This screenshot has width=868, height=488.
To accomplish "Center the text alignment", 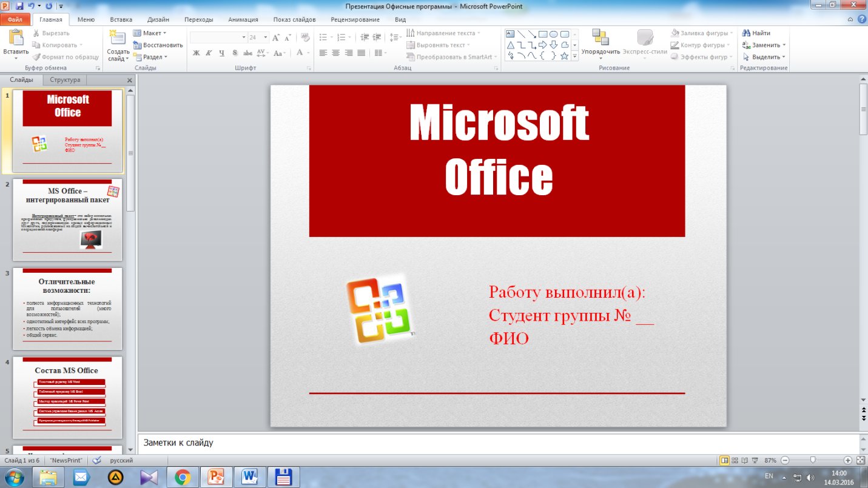I will [336, 53].
